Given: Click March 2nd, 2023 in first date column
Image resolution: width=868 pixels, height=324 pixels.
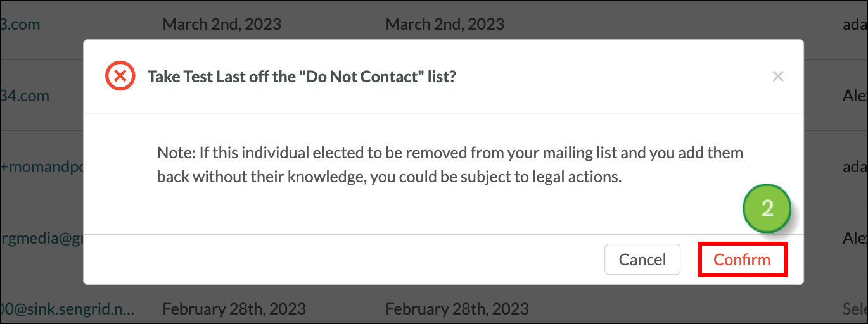Looking at the screenshot, I should [222, 25].
